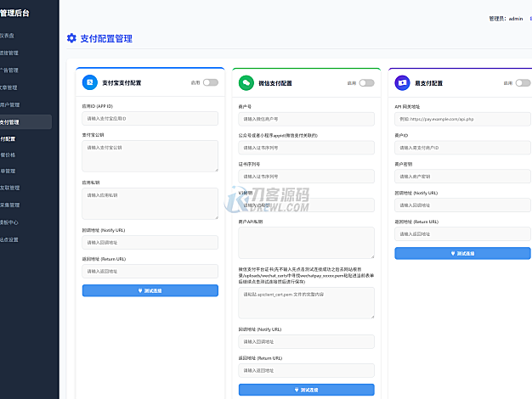Click the 易支付配置 card title

coord(428,83)
